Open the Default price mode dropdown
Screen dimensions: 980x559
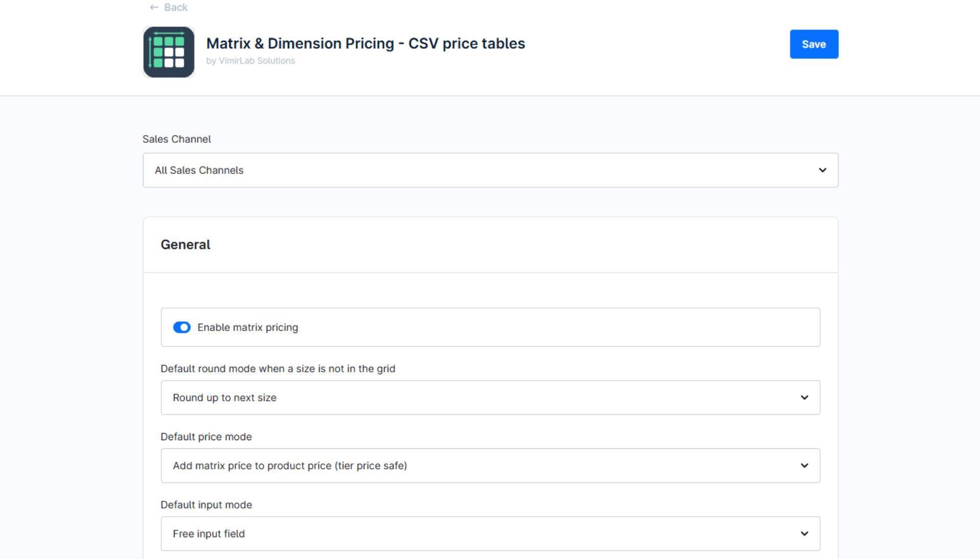490,466
